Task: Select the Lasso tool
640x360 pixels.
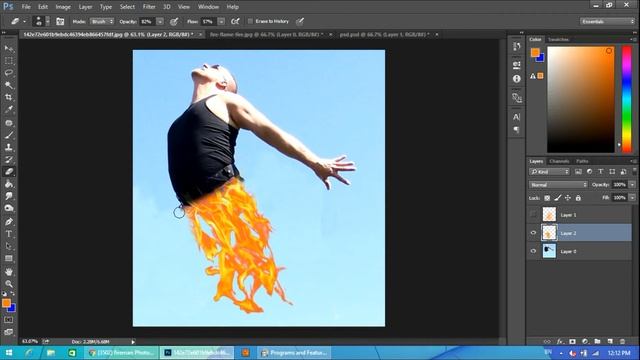Action: [x=9, y=73]
